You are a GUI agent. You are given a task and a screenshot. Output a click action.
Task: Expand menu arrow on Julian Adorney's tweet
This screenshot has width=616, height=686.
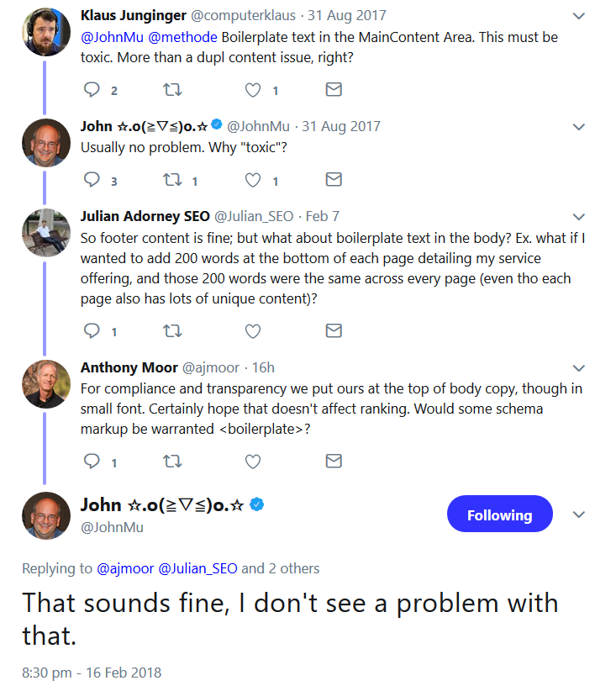point(579,217)
